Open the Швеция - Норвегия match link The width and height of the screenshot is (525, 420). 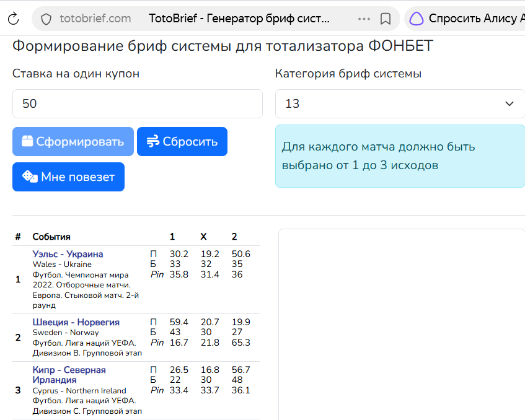tap(76, 322)
